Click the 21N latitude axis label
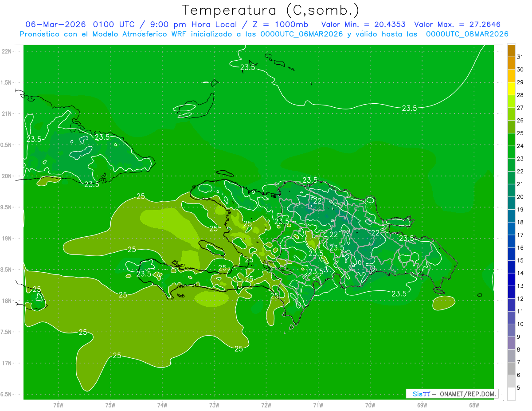Screen dimensions: 532x411 7,114
